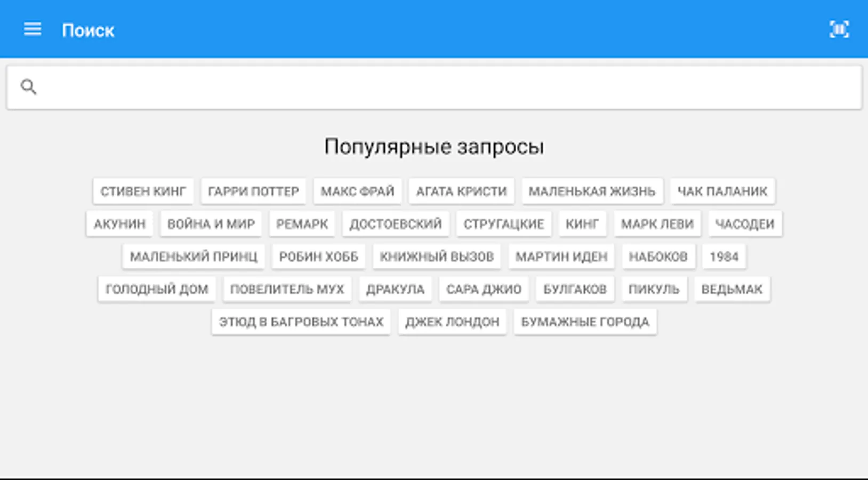Click the ПИКУЛЬ chip
The height and width of the screenshot is (480, 868).
[654, 289]
